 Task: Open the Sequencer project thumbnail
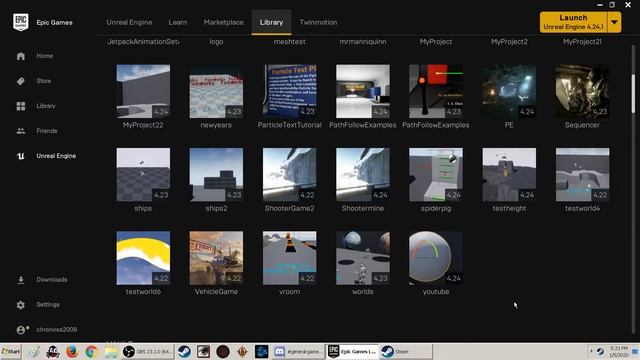pos(582,91)
